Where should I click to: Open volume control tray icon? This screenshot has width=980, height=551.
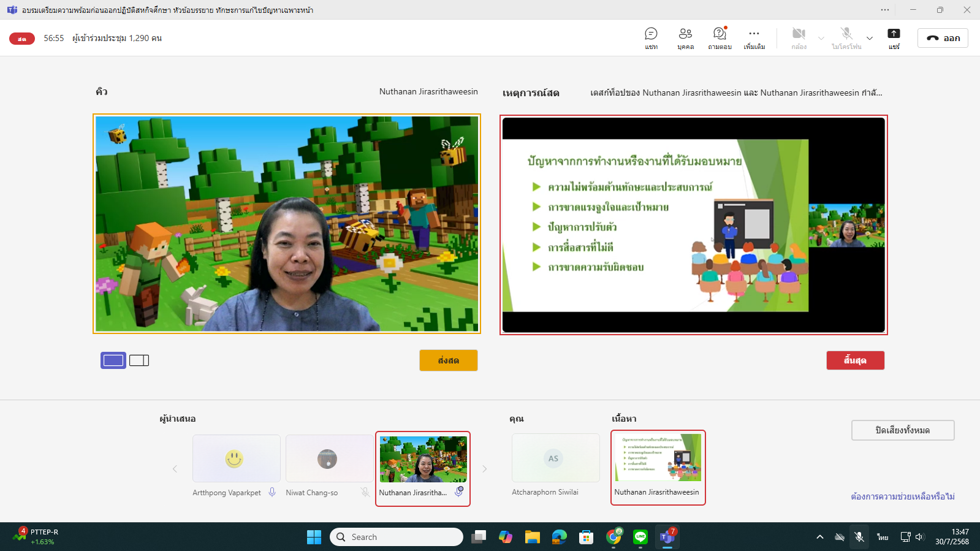pyautogui.click(x=919, y=537)
